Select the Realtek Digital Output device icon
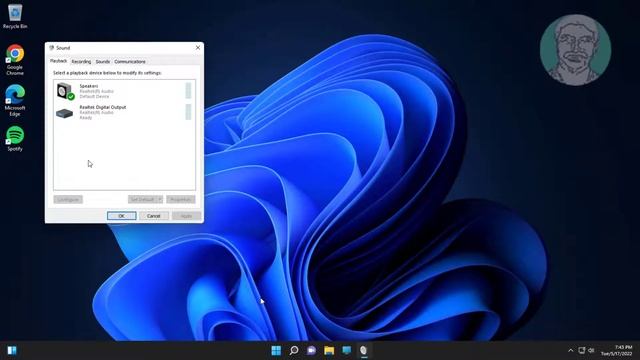The image size is (640, 360). pos(64,113)
